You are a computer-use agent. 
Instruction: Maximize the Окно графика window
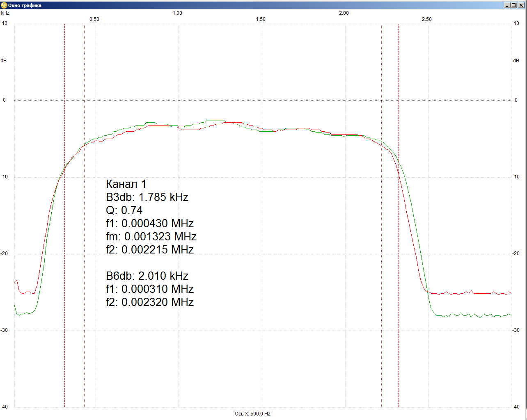point(513,5)
